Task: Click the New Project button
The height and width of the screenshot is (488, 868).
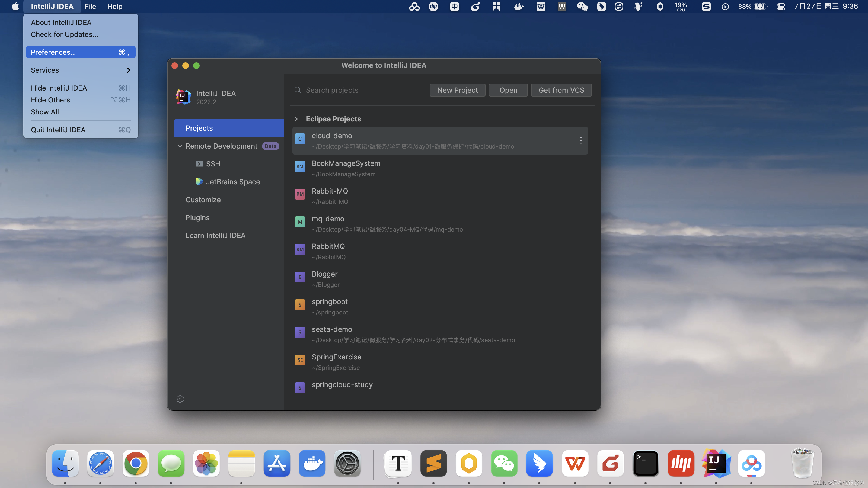Action: click(457, 90)
